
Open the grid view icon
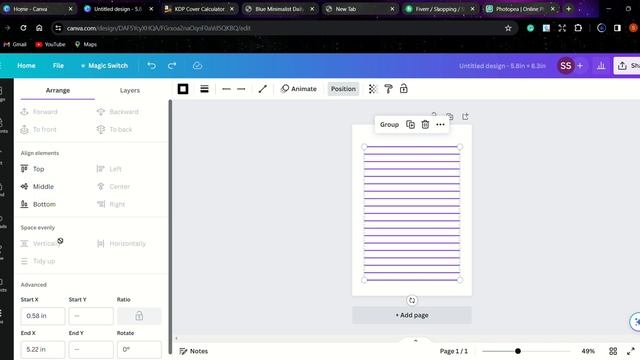pos(613,351)
